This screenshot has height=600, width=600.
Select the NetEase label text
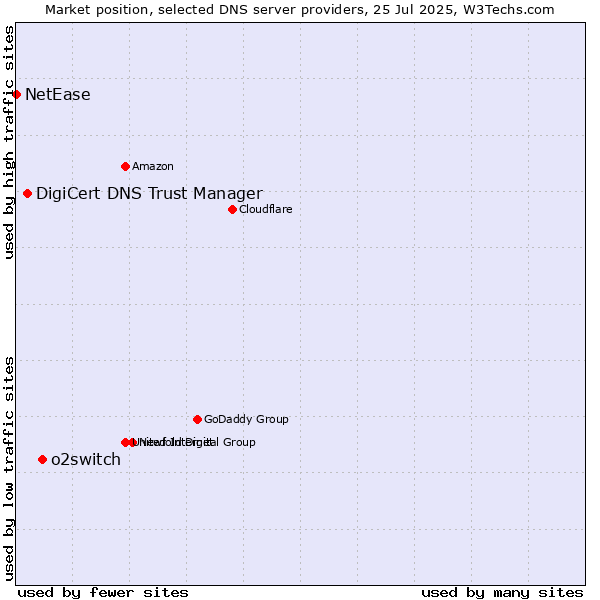[x=58, y=95]
